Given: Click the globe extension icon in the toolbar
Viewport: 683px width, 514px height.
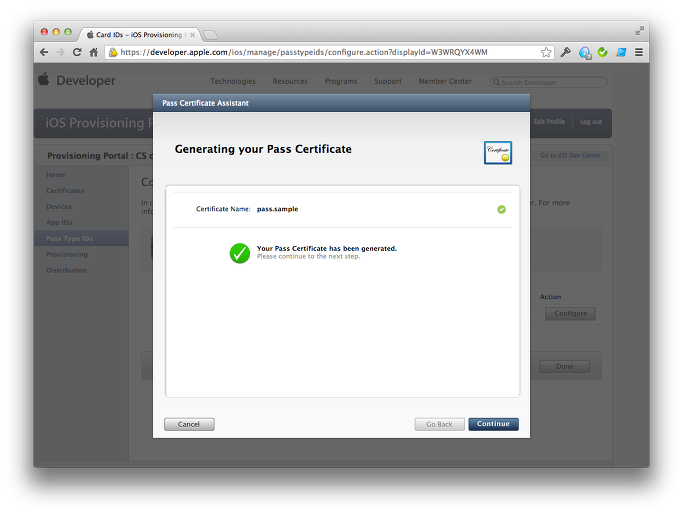Looking at the screenshot, I should 585,53.
